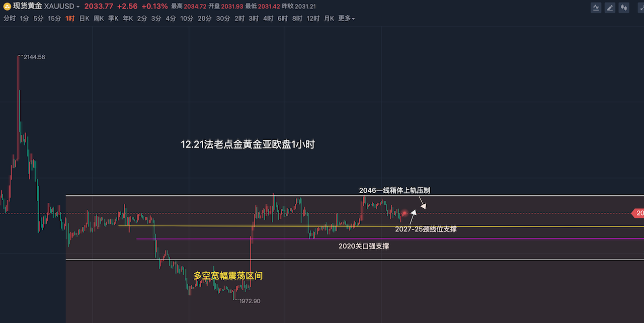Switch to the 周K timeframe
Screen dimensions: 644x323
[99, 19]
